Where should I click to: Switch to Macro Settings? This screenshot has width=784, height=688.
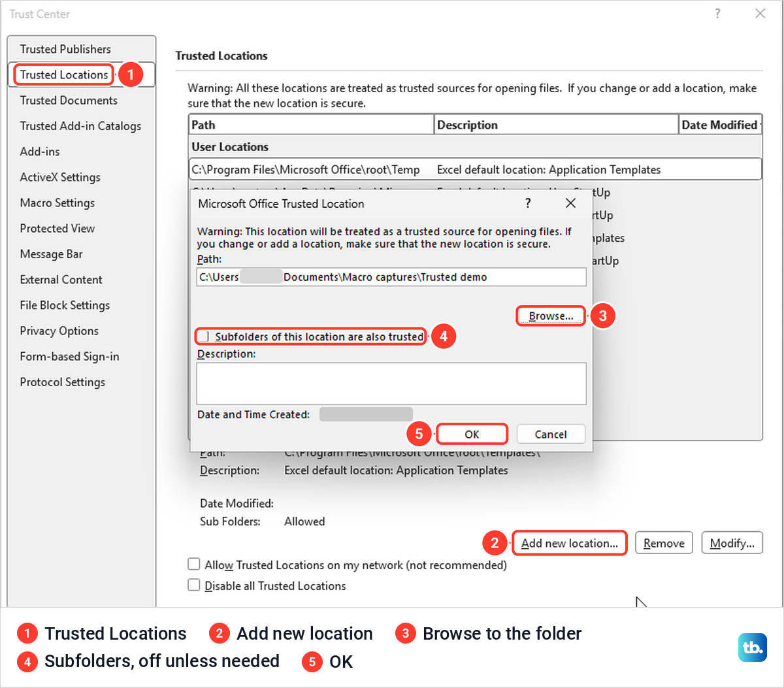click(x=57, y=203)
